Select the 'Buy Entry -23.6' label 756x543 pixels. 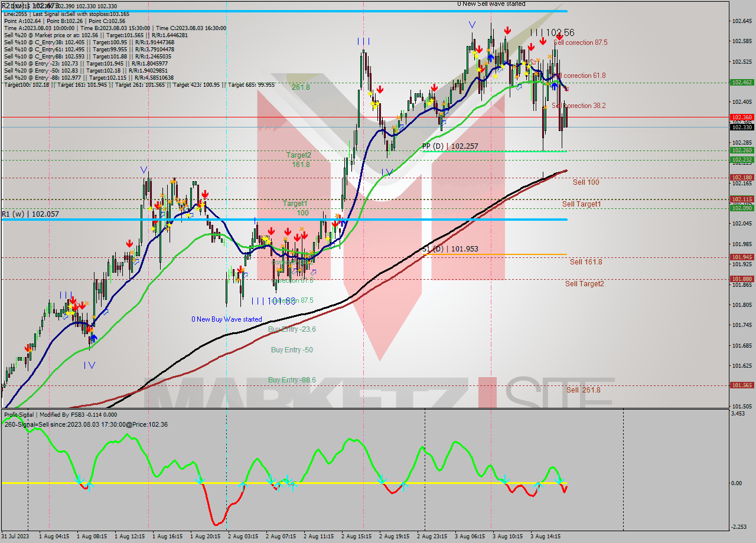pyautogui.click(x=292, y=329)
